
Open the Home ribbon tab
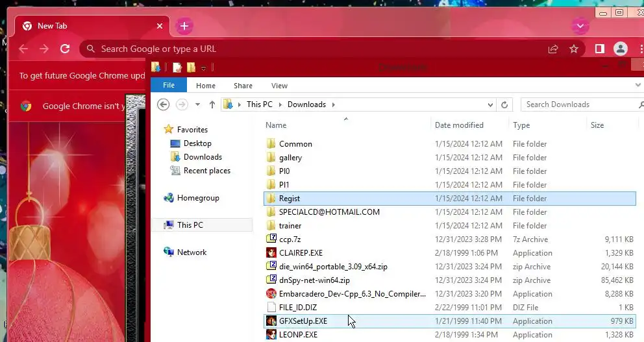[206, 86]
